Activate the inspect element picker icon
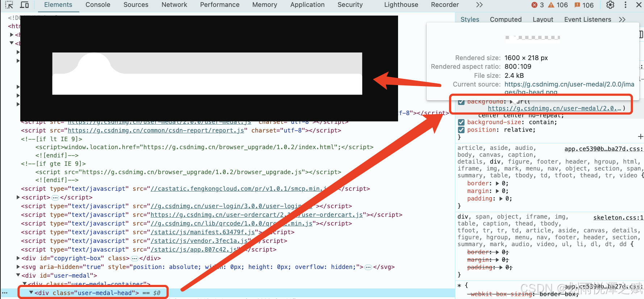This screenshot has height=299, width=644. (9, 5)
